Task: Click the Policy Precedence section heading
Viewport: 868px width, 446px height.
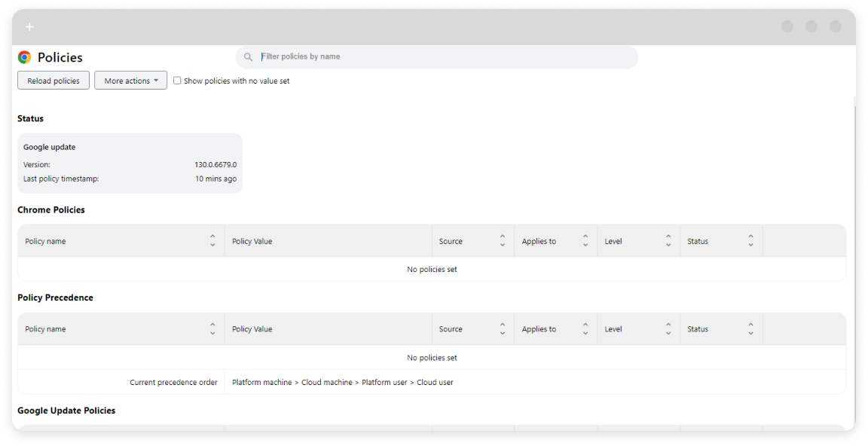Action: (55, 298)
